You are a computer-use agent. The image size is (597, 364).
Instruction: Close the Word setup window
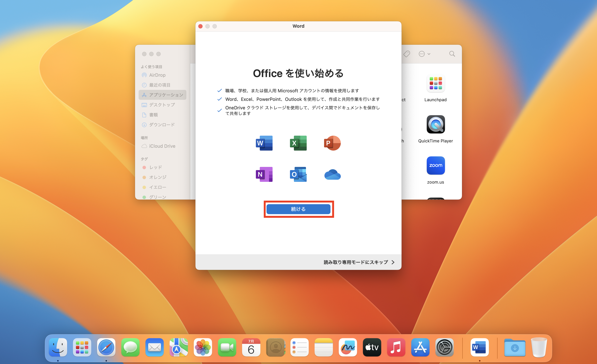[x=200, y=26]
